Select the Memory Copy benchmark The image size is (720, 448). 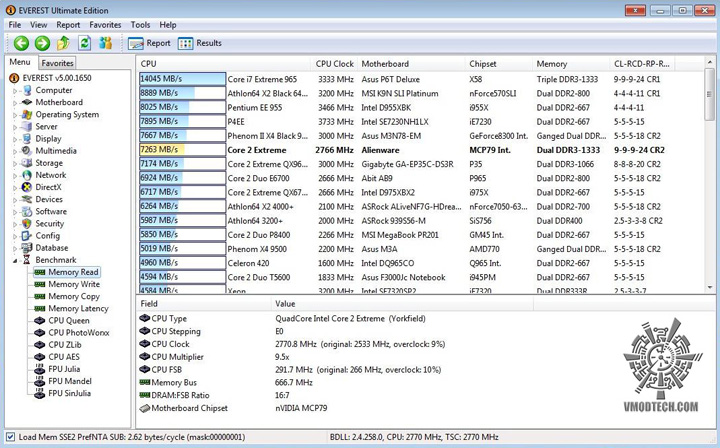coord(74,297)
